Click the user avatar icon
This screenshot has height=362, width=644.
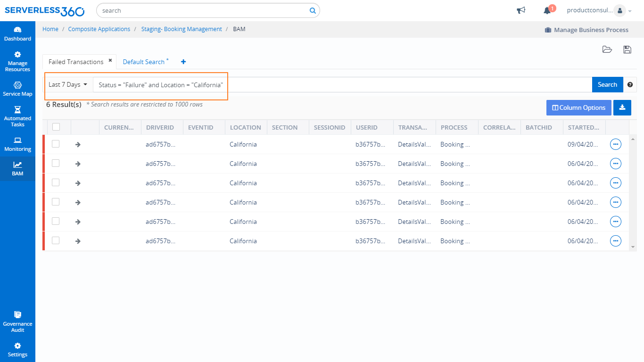(x=619, y=10)
